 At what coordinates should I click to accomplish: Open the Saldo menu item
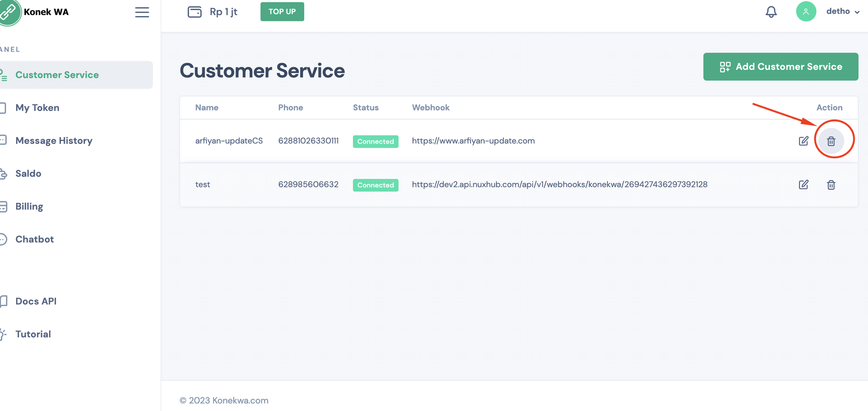(x=28, y=173)
